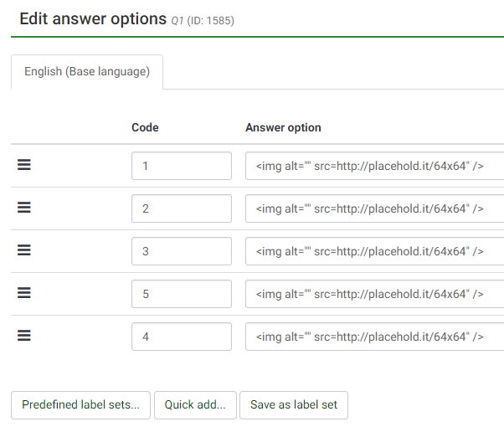
Task: Focus the answer option field for code 2
Action: 374,208
